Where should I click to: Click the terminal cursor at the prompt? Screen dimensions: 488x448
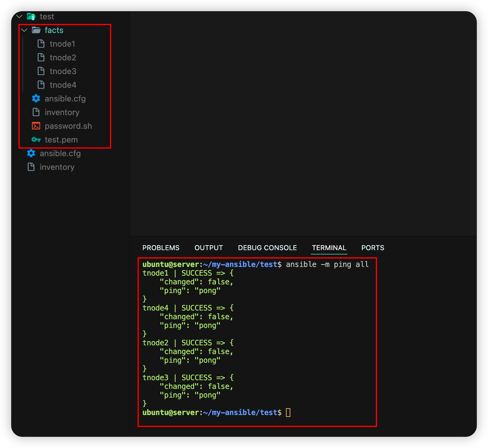[x=288, y=413]
